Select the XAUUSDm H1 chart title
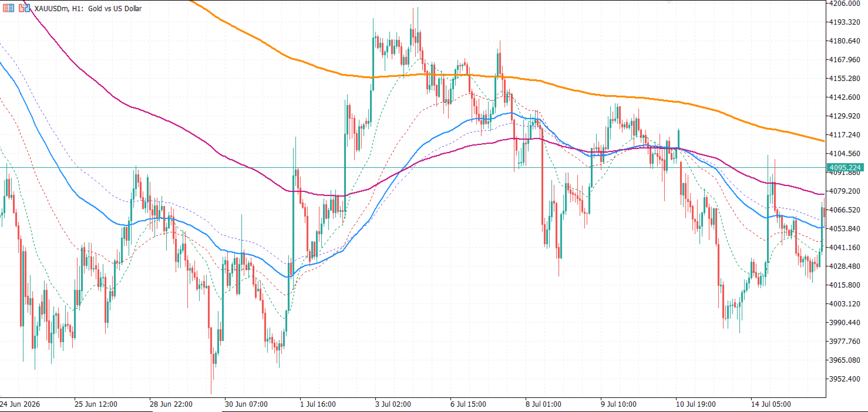868x412 pixels. tap(88, 9)
